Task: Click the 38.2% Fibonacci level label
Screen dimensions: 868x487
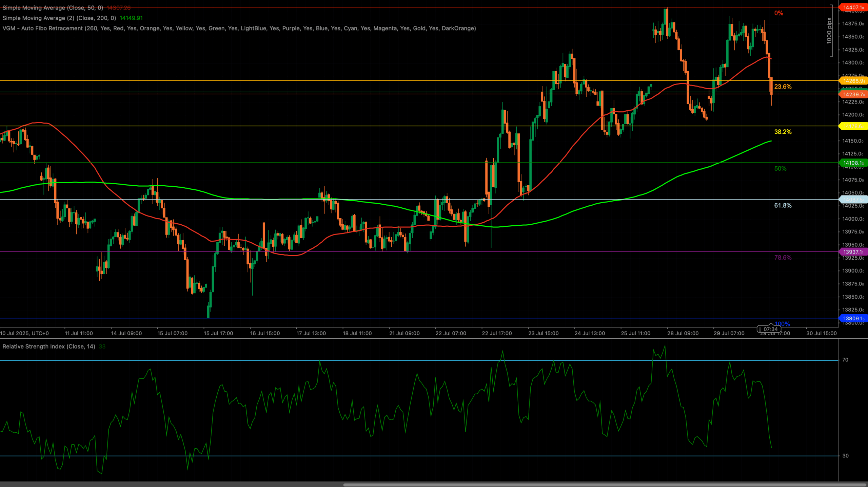Action: click(x=783, y=132)
